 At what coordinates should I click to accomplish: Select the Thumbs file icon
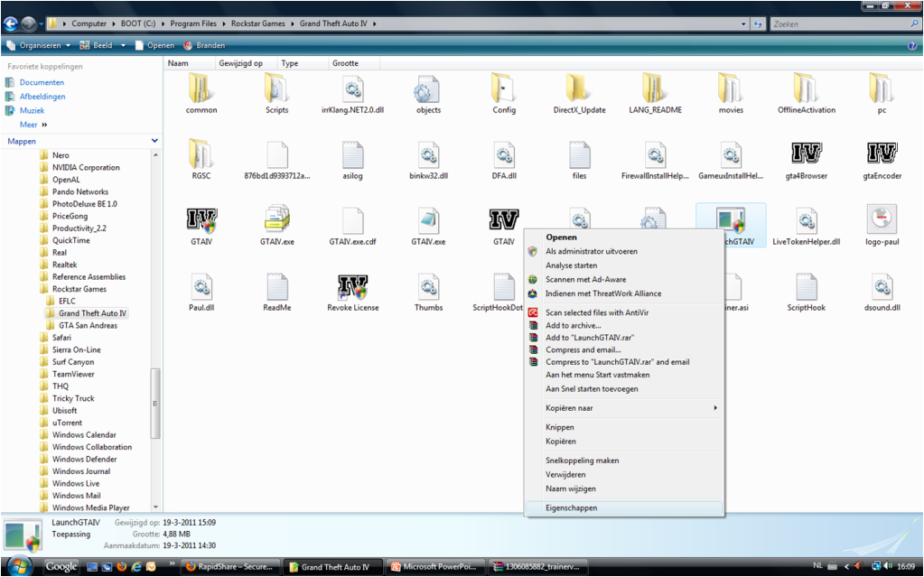(428, 286)
